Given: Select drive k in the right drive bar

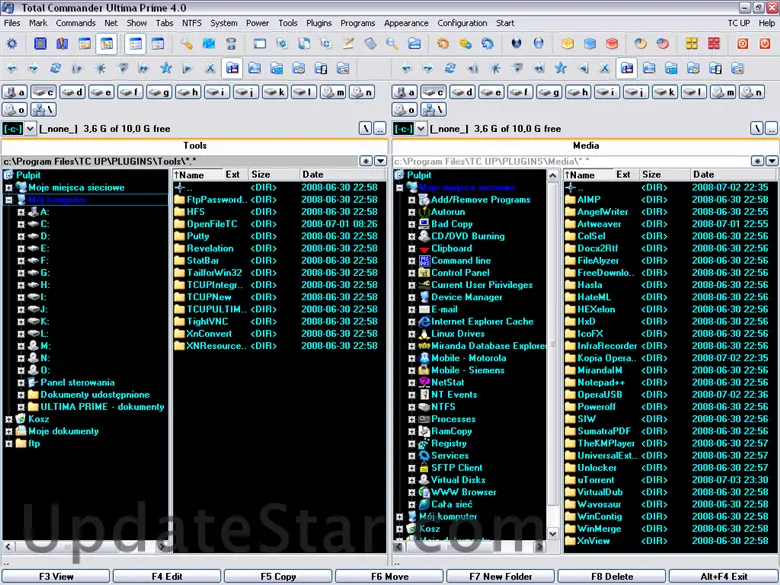Looking at the screenshot, I should pyautogui.click(x=664, y=92).
